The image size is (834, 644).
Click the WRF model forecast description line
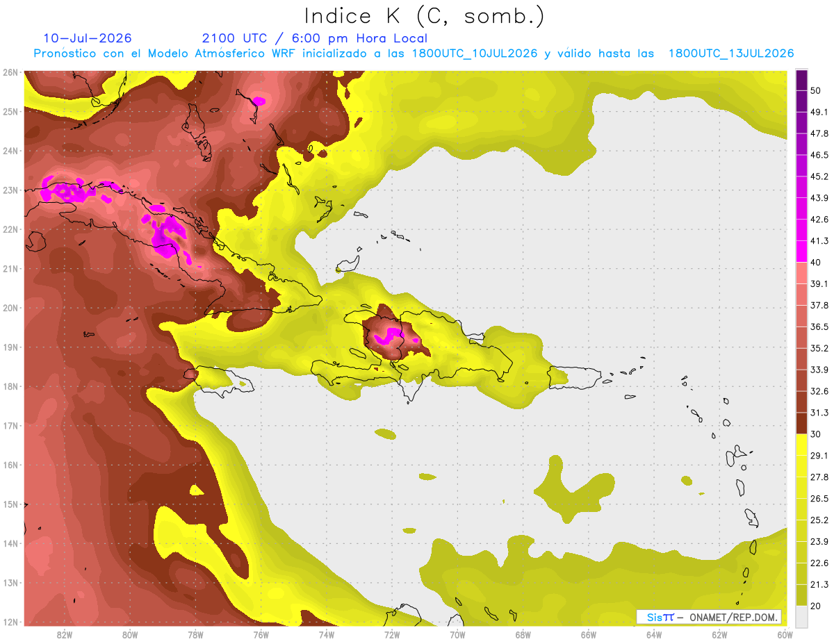click(414, 53)
